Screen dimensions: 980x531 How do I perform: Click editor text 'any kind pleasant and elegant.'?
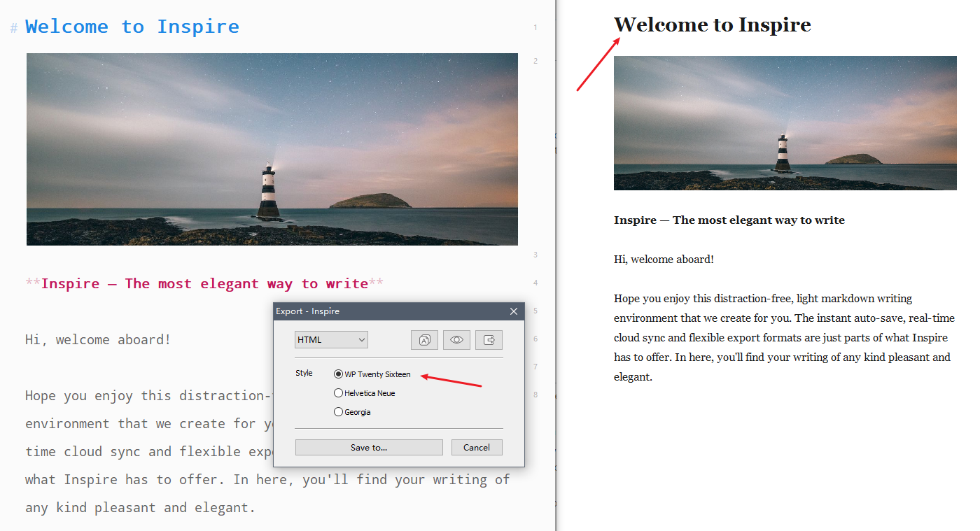coord(141,507)
